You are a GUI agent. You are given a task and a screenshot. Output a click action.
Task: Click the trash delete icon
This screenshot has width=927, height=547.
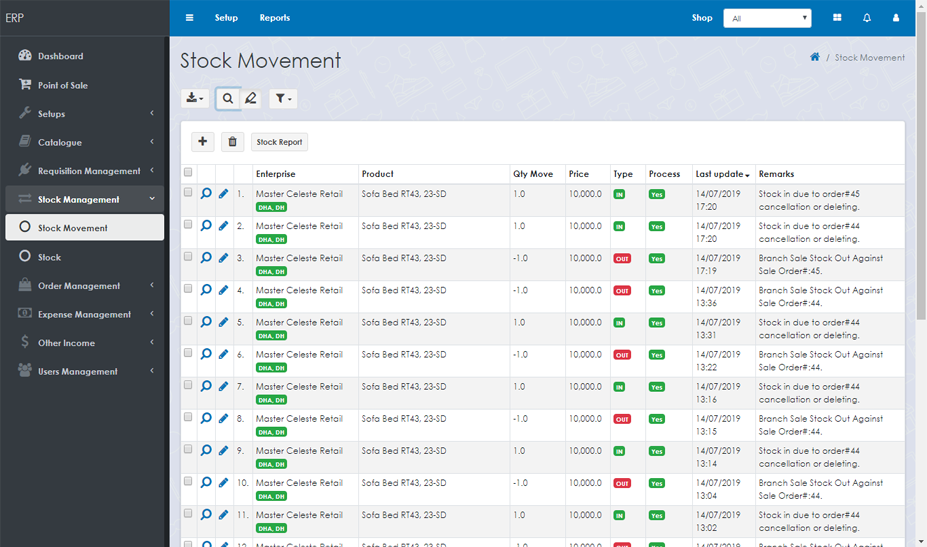pyautogui.click(x=232, y=142)
